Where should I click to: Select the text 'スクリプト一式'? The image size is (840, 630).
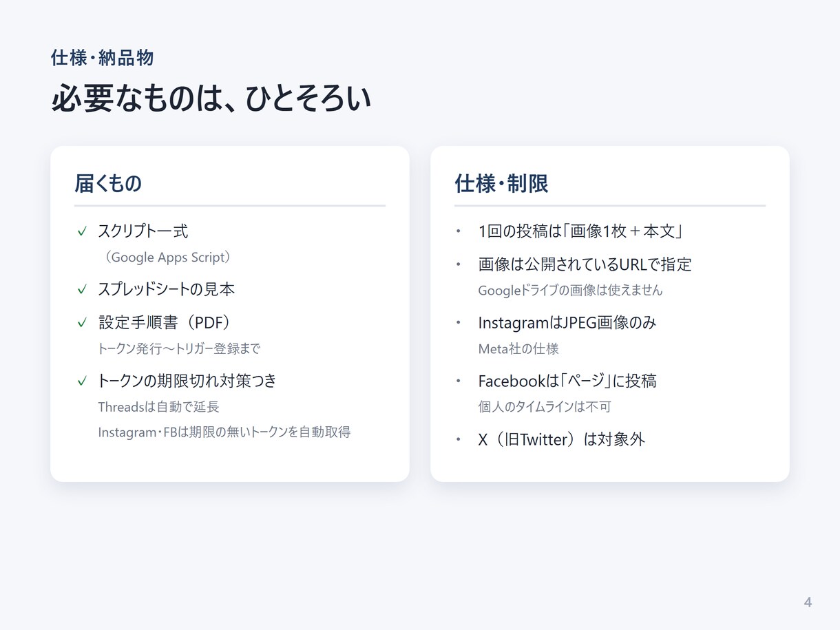tap(143, 231)
